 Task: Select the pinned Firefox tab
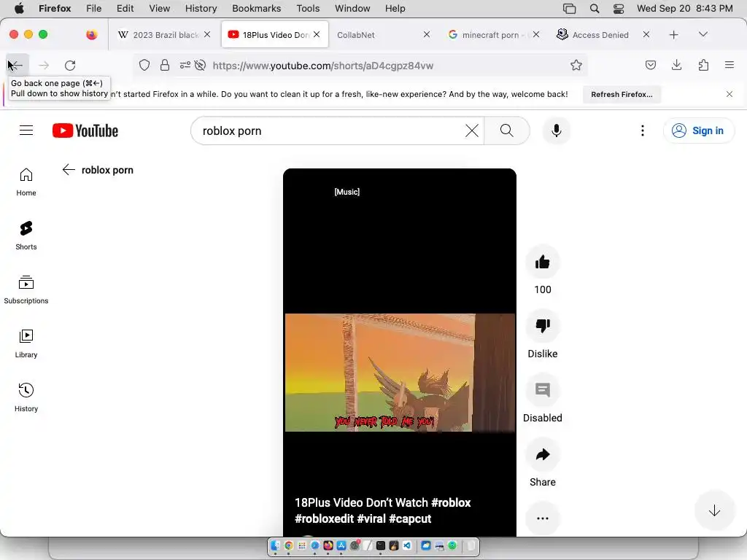coord(91,34)
